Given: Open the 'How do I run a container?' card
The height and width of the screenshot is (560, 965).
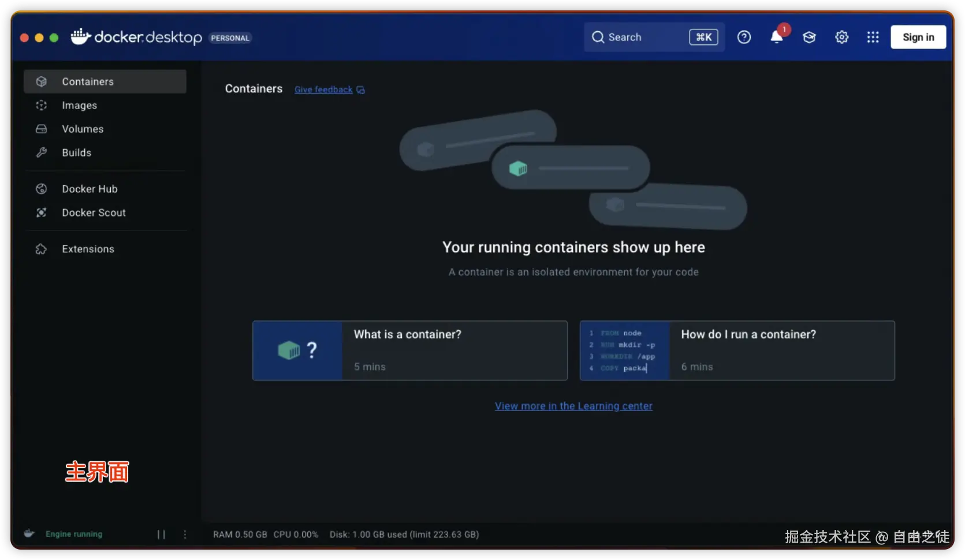Looking at the screenshot, I should [x=737, y=350].
